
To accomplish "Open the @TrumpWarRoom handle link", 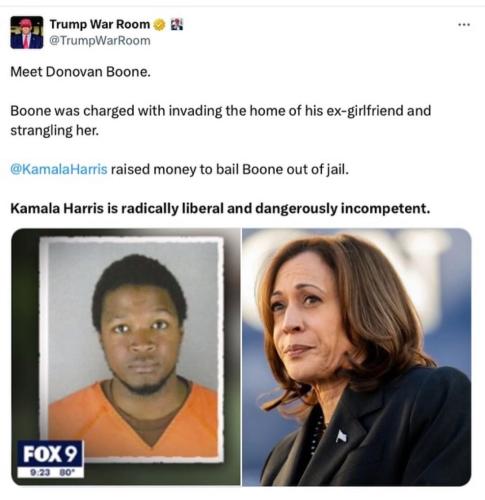I will tap(100, 41).
